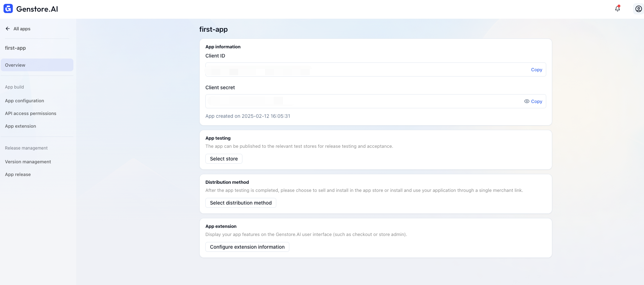Click Configure extension information button

click(247, 247)
